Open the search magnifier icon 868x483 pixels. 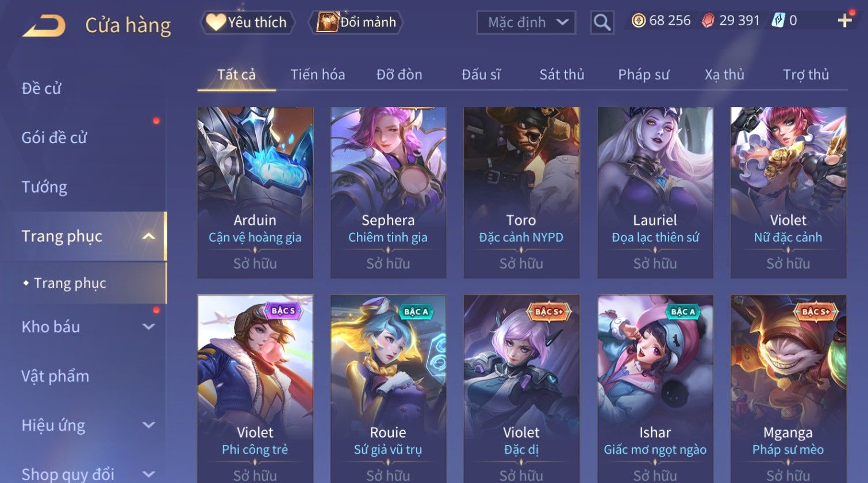pyautogui.click(x=602, y=22)
